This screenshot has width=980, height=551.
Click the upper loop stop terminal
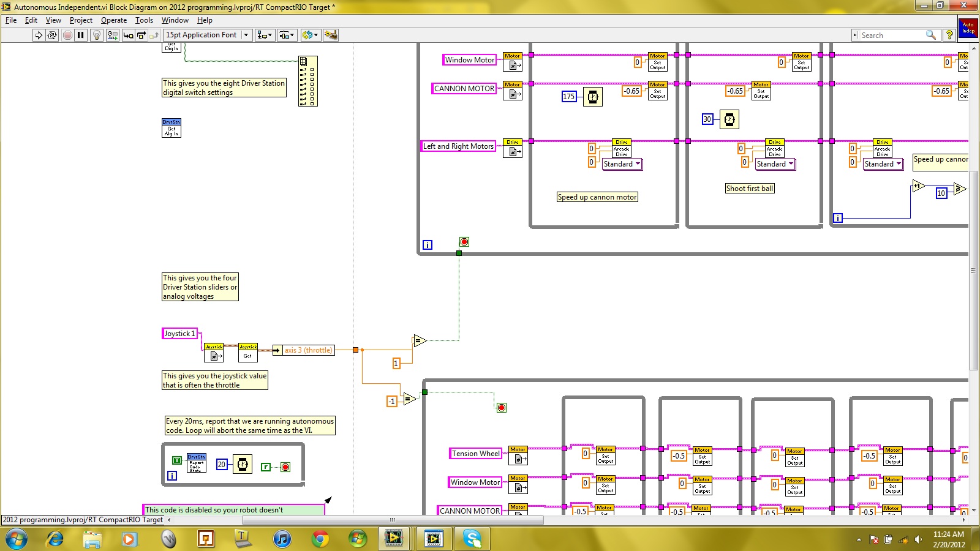(464, 242)
